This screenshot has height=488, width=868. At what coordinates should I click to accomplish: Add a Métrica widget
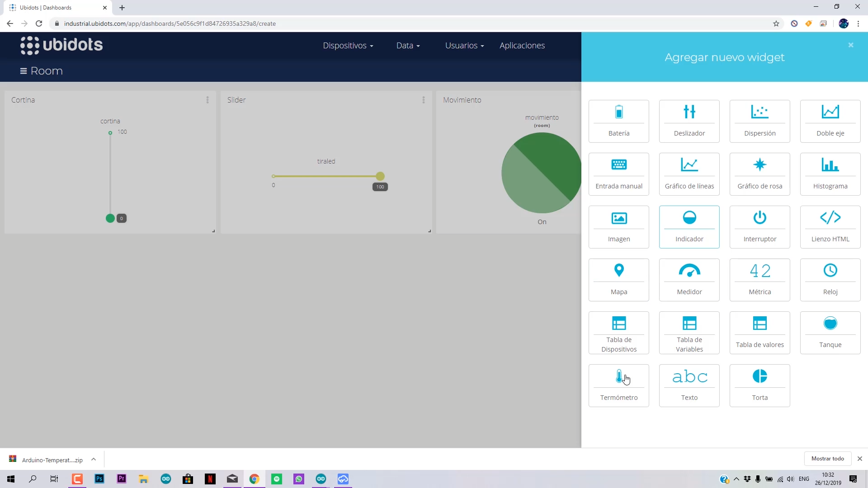(x=759, y=280)
